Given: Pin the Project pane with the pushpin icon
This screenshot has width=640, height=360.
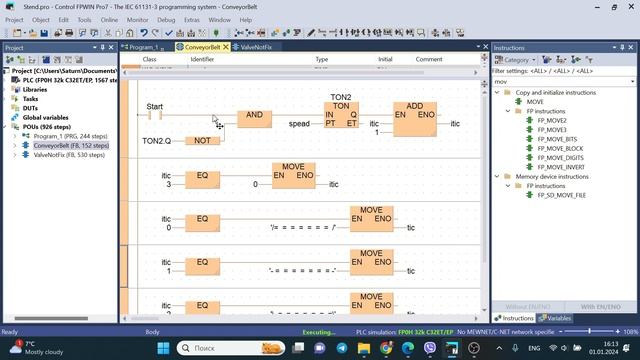Looking at the screenshot, I should click(x=102, y=47).
